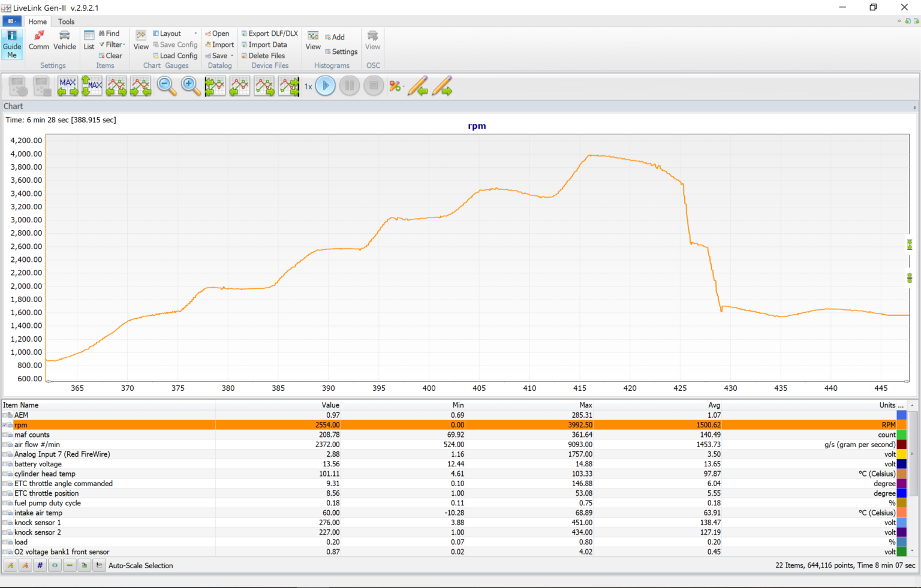921x588 pixels.
Task: Click the pencil with left arrow icon
Action: (418, 86)
